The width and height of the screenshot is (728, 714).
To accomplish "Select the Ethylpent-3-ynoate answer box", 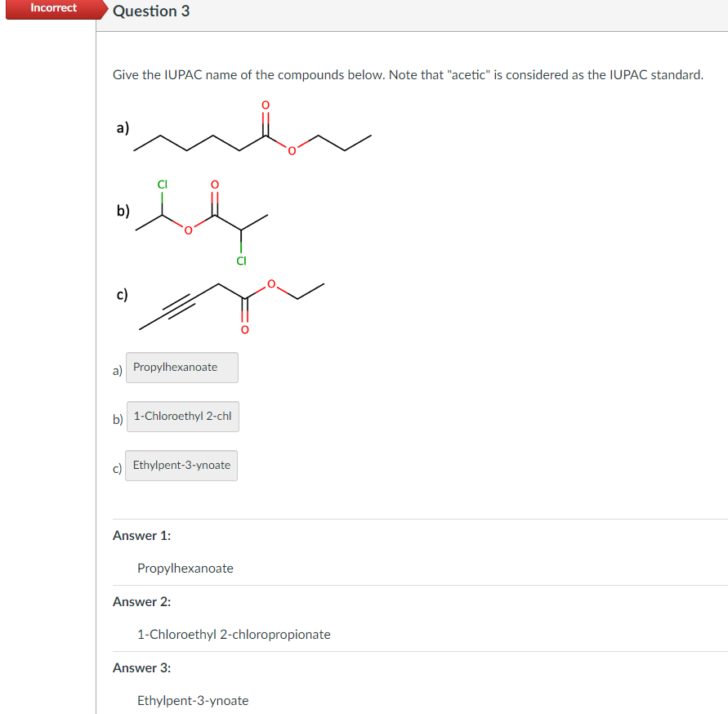I will (x=181, y=465).
